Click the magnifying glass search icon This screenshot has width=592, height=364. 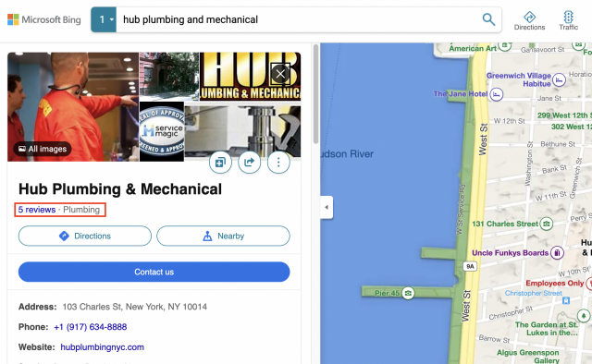(488, 19)
